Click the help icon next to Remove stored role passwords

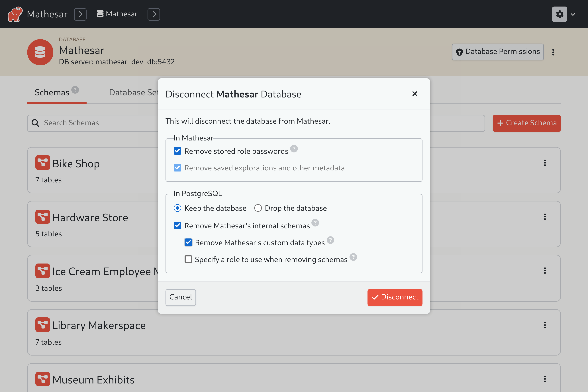pos(294,149)
